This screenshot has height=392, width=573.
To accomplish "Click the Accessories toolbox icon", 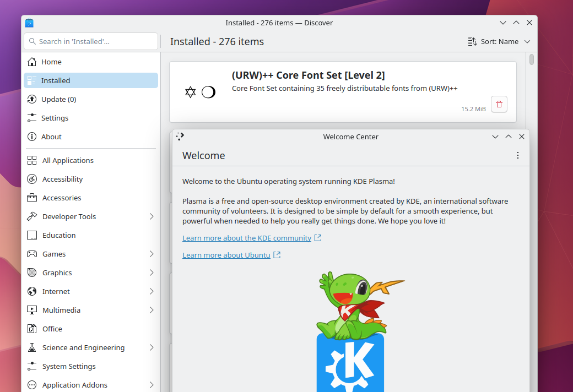I will tap(32, 198).
